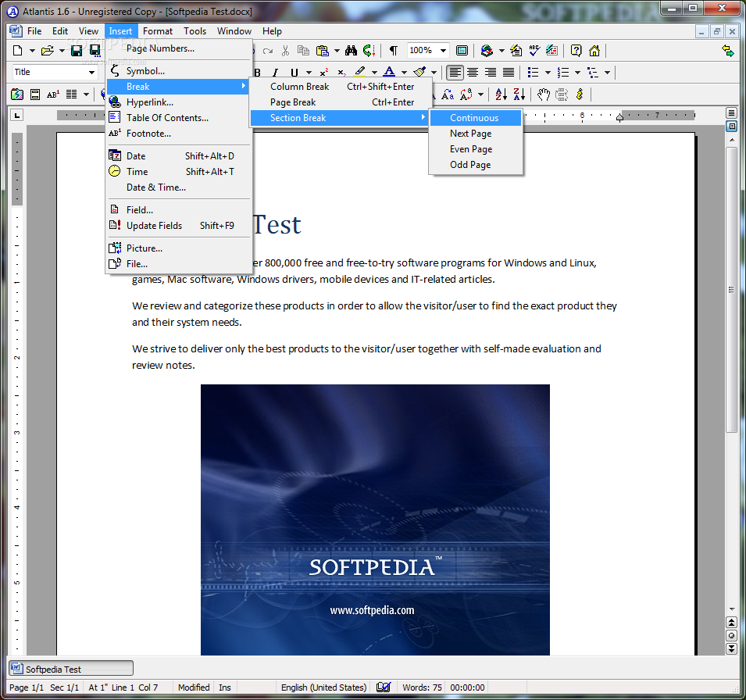Toggle nonprinting characters pilcrow button
The width and height of the screenshot is (746, 700).
(394, 51)
